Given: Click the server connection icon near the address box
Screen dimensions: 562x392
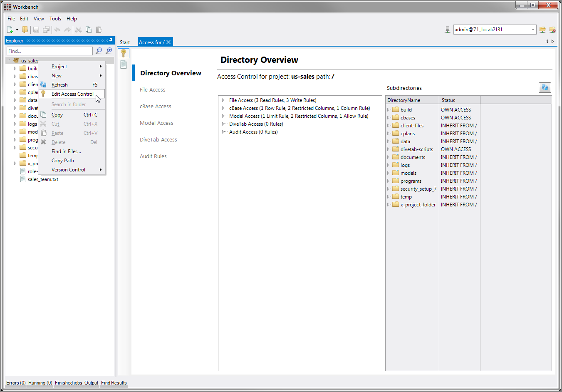Looking at the screenshot, I should (x=448, y=30).
